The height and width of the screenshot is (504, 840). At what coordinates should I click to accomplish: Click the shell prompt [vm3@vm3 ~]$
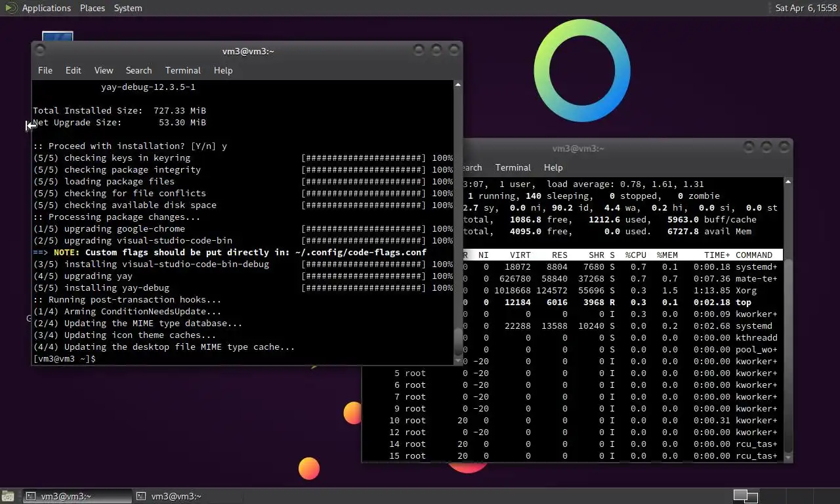pos(64,358)
